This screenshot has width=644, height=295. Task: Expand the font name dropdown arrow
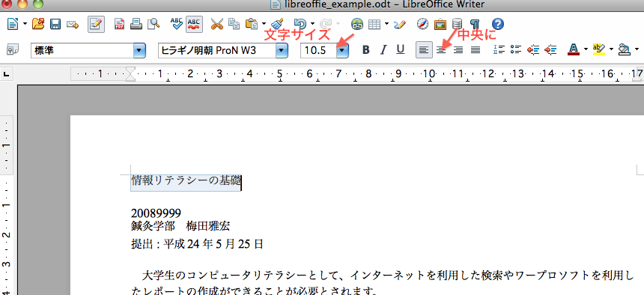pyautogui.click(x=282, y=50)
